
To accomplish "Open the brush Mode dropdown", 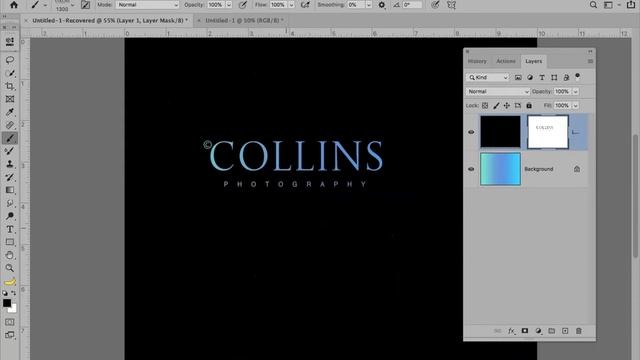I will click(x=147, y=5).
